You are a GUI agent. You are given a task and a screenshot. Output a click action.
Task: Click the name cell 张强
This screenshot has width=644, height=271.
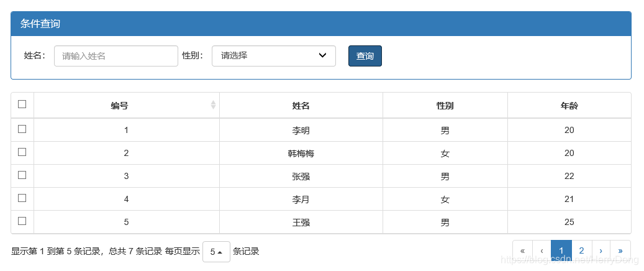click(x=301, y=177)
